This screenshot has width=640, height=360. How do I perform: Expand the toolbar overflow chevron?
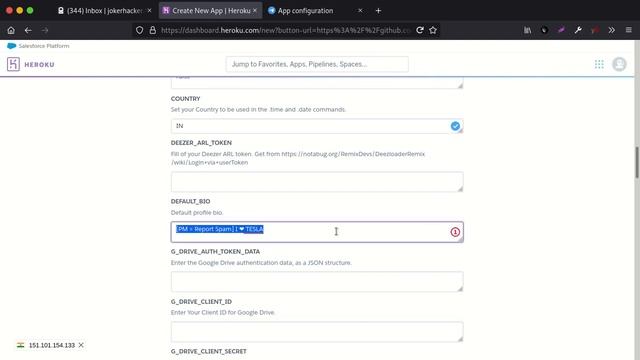pos(611,30)
